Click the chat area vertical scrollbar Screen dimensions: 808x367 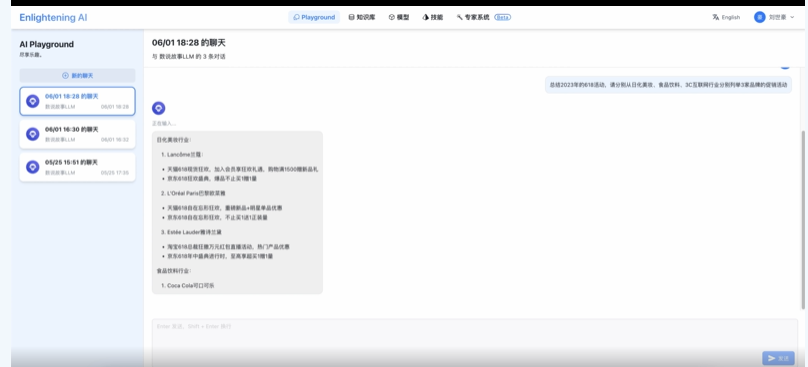[x=803, y=219]
